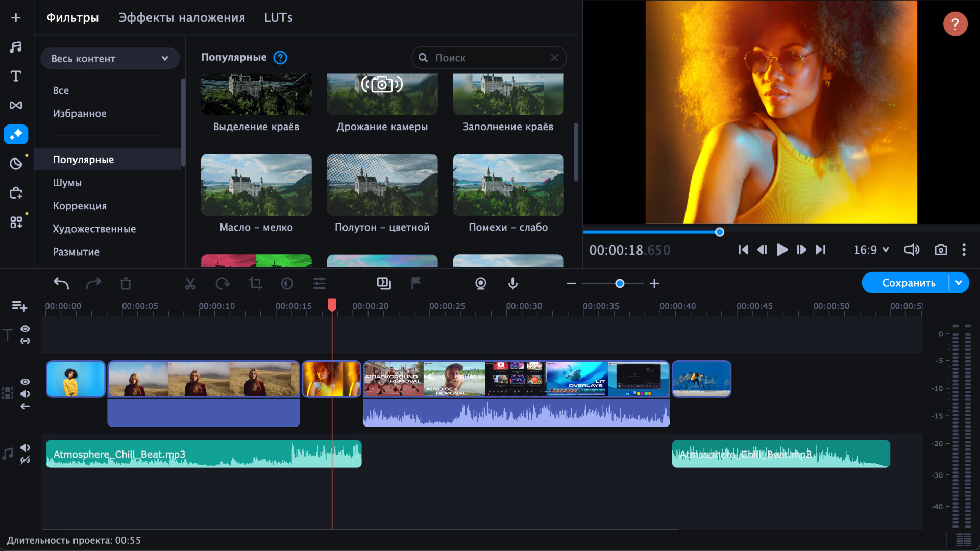Expand the save options arrow next to Сохранить

tap(959, 282)
